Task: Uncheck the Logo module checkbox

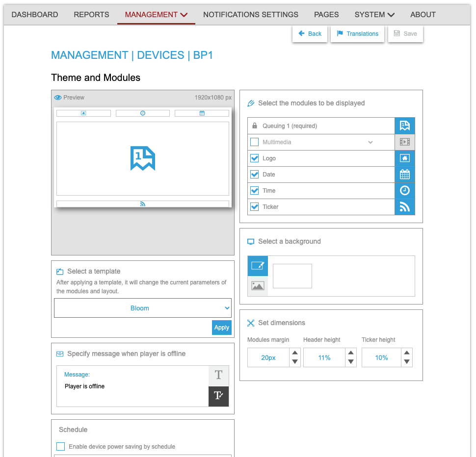Action: [x=254, y=158]
